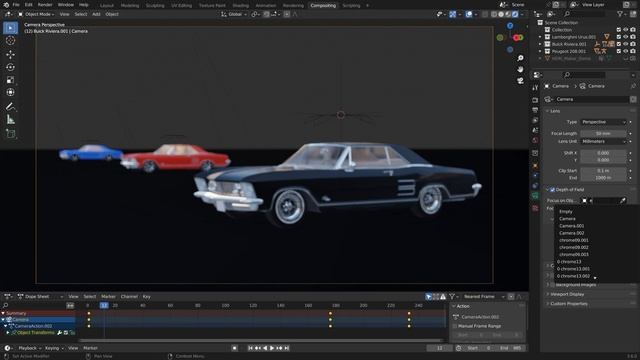Toggle camera view icon in viewport
This screenshot has height=360, width=640.
tap(520, 81)
